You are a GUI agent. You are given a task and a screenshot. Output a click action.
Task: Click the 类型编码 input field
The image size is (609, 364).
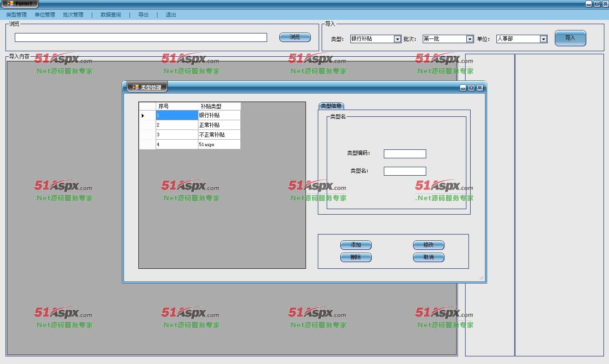tap(405, 154)
